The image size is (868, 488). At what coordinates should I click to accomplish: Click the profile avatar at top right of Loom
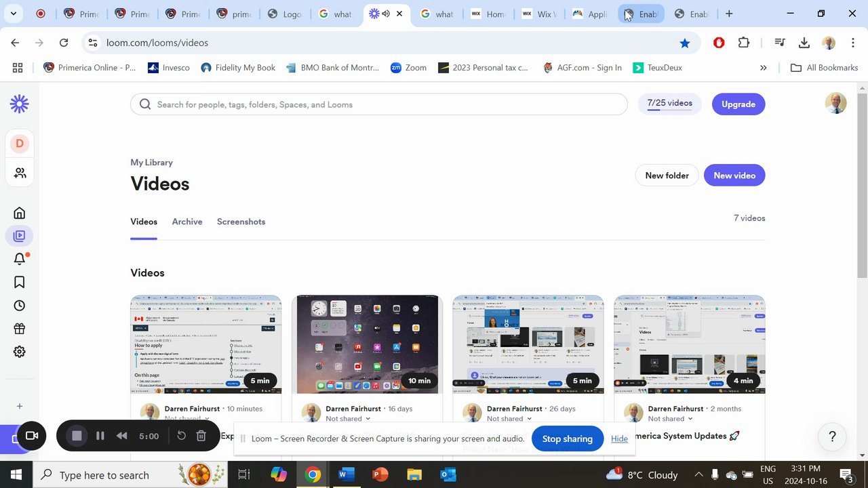click(835, 103)
